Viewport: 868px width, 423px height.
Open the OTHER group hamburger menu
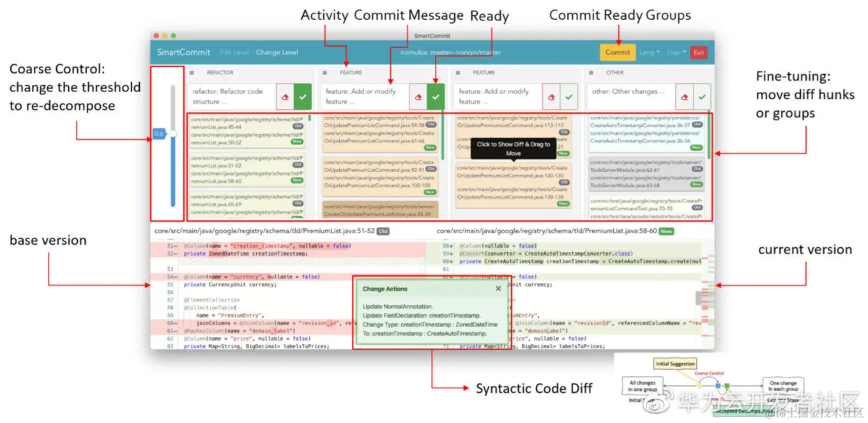pyautogui.click(x=591, y=73)
